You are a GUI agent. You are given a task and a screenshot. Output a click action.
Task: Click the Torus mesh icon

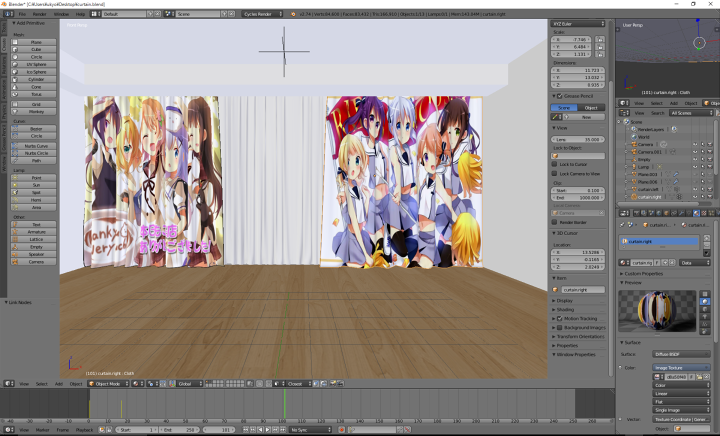pyautogui.click(x=15, y=94)
